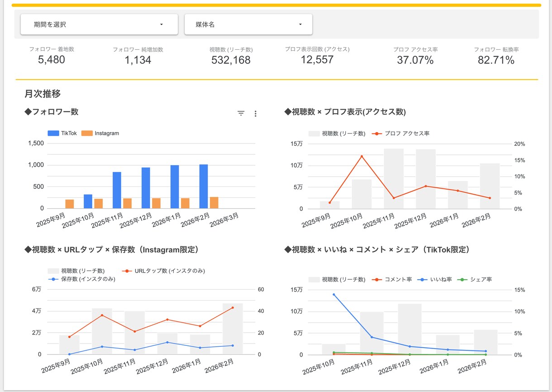The image size is (552, 392).
Task: Click the コメント率 legend entry
Action: tap(391, 279)
